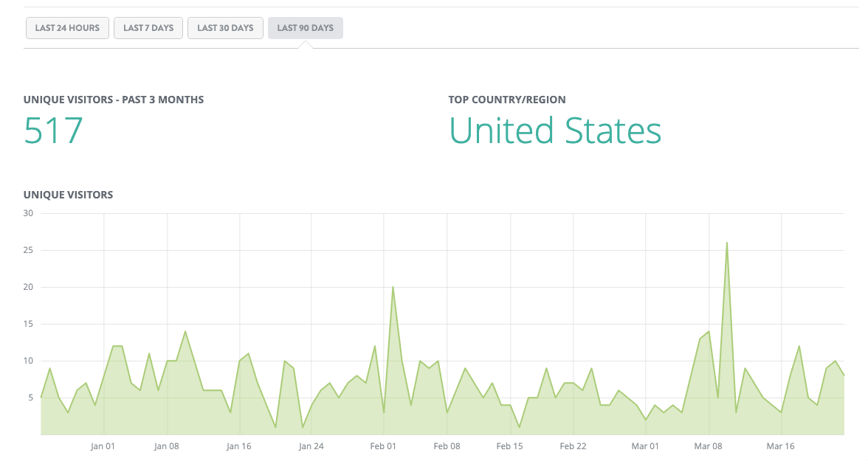Click the Jan 01 axis label
Viewport: 868px width, 461px height.
click(x=103, y=446)
